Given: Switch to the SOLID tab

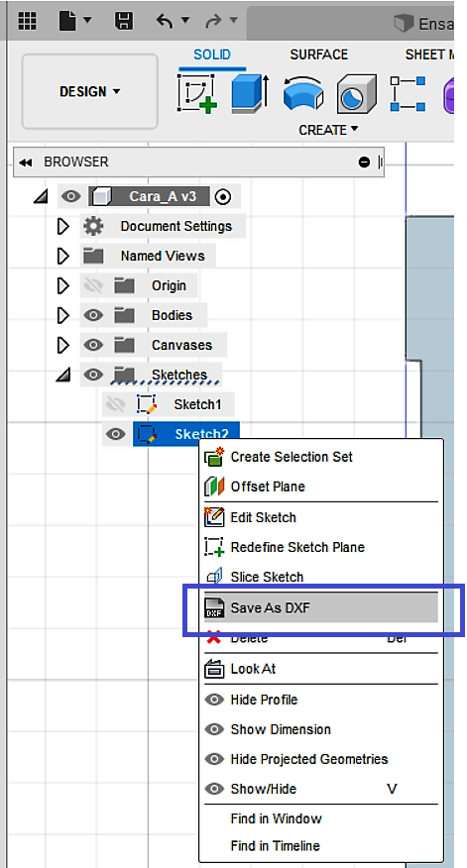Looking at the screenshot, I should [x=211, y=54].
